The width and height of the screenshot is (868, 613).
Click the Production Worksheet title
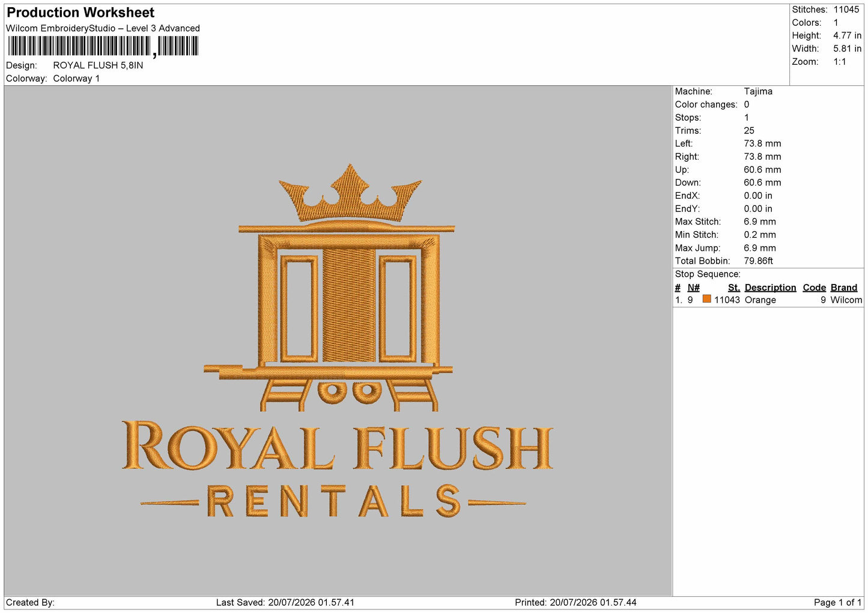(x=80, y=12)
